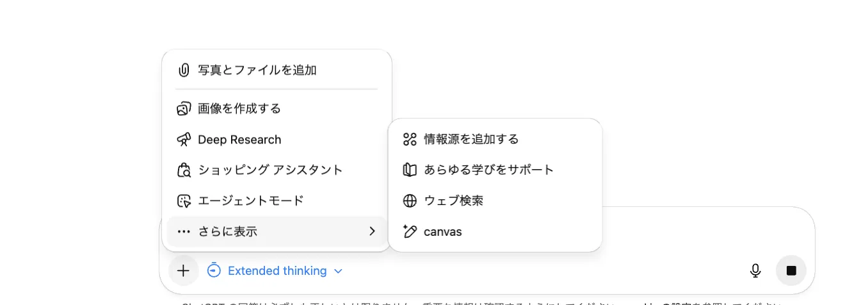The height and width of the screenshot is (305, 868).
Task: Click the add sources apps icon
Action: coord(410,139)
